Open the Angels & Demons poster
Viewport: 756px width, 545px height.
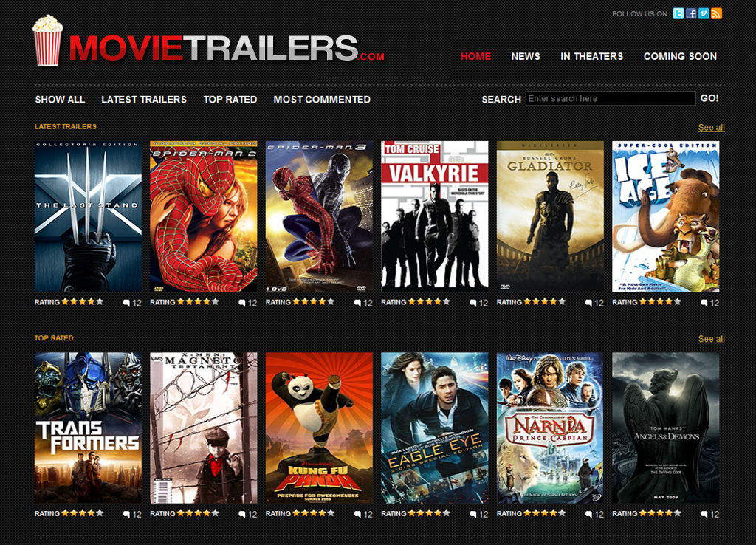[665, 428]
